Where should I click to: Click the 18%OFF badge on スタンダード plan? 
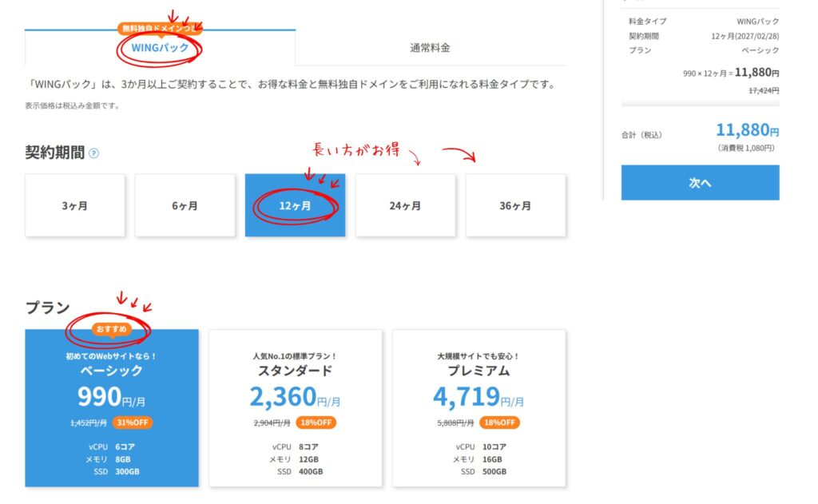click(319, 423)
